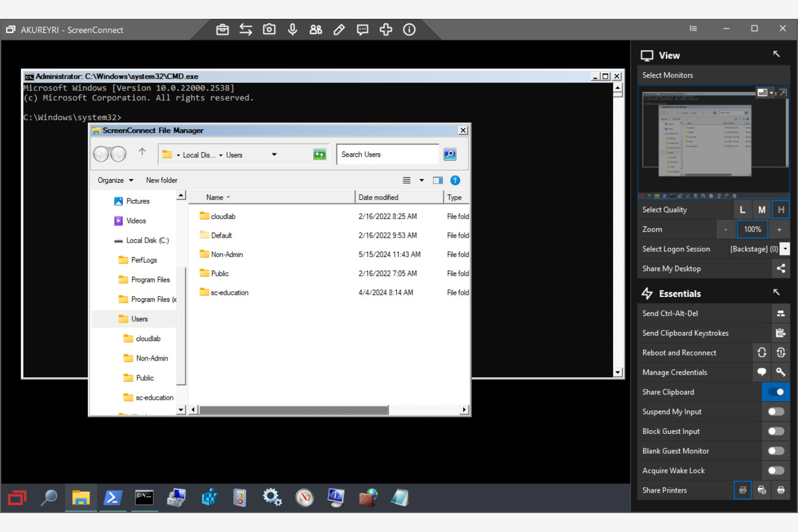The width and height of the screenshot is (798, 532).
Task: Select the annotation pencil tool
Action: (339, 30)
